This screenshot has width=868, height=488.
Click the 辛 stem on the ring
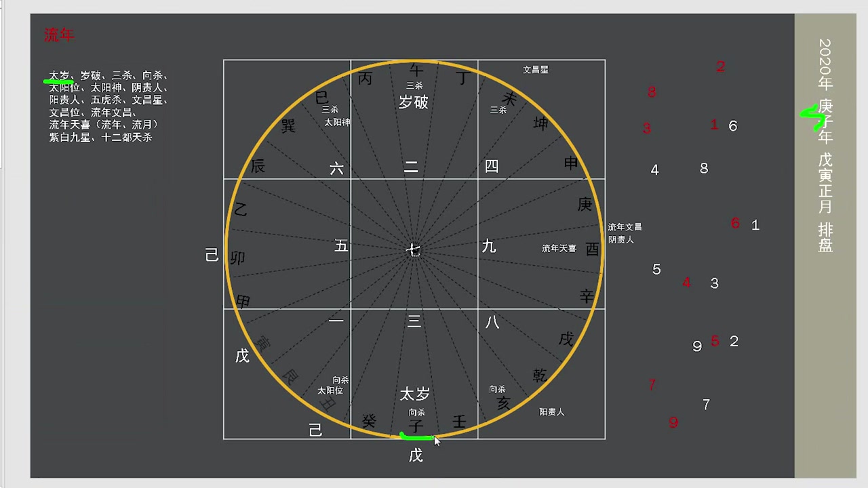[587, 296]
